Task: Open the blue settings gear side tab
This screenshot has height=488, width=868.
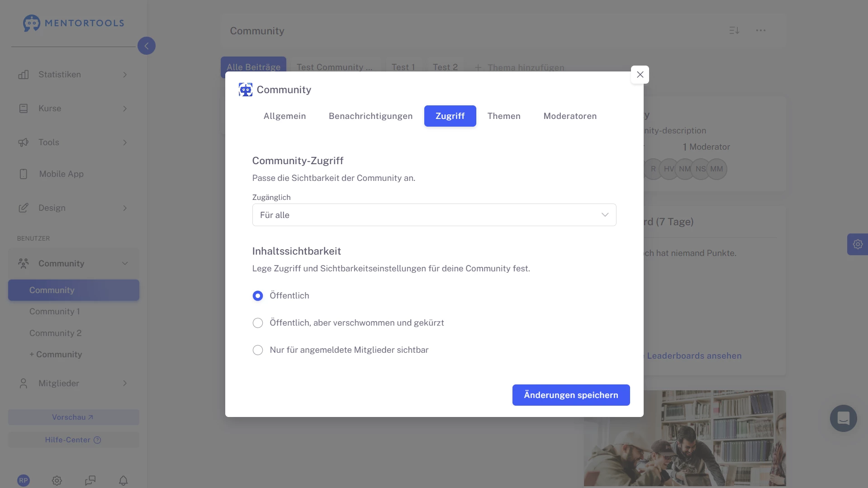Action: [857, 244]
